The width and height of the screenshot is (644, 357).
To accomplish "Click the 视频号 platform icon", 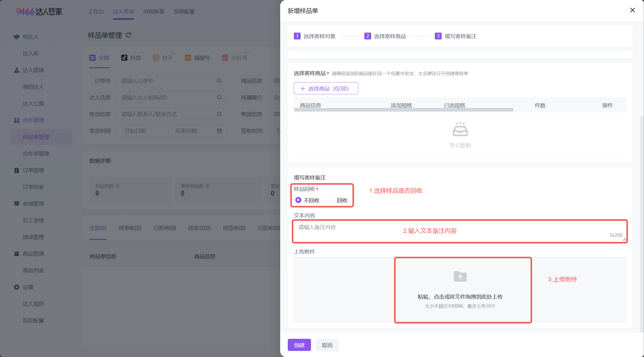I will [x=188, y=58].
